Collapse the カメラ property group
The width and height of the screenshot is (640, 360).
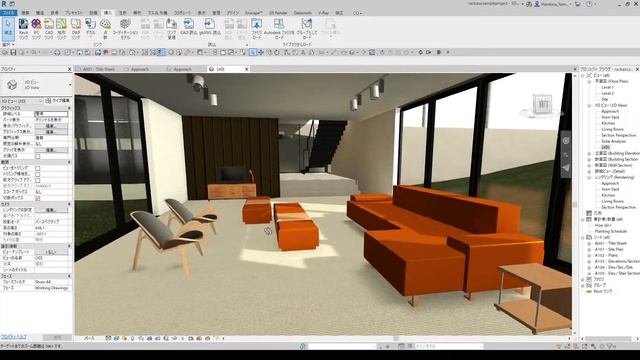(x=69, y=204)
